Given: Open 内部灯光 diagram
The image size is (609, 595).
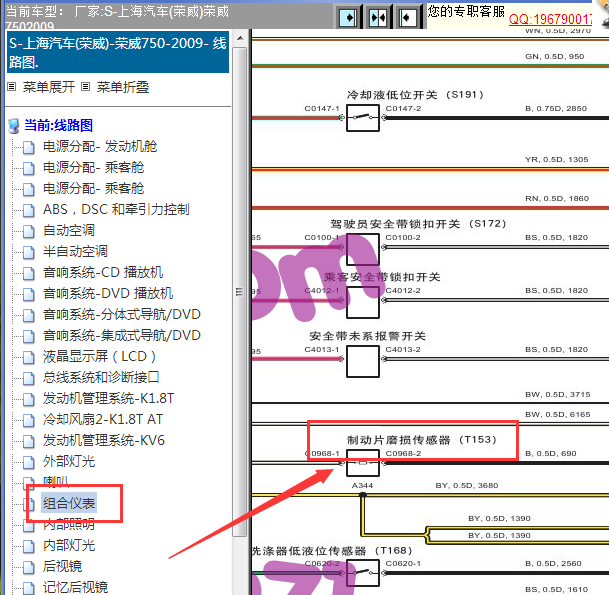Looking at the screenshot, I should click(69, 545).
